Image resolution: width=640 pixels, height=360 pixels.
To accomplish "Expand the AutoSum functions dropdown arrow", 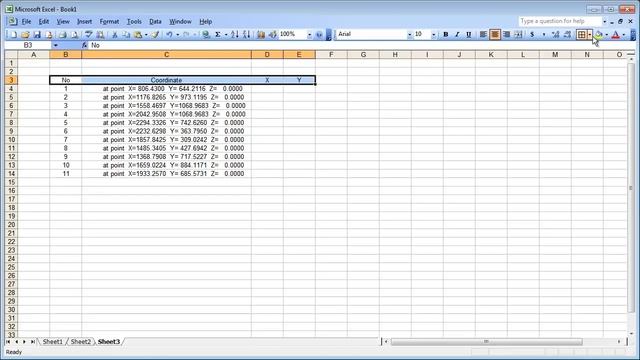I will pos(226,35).
